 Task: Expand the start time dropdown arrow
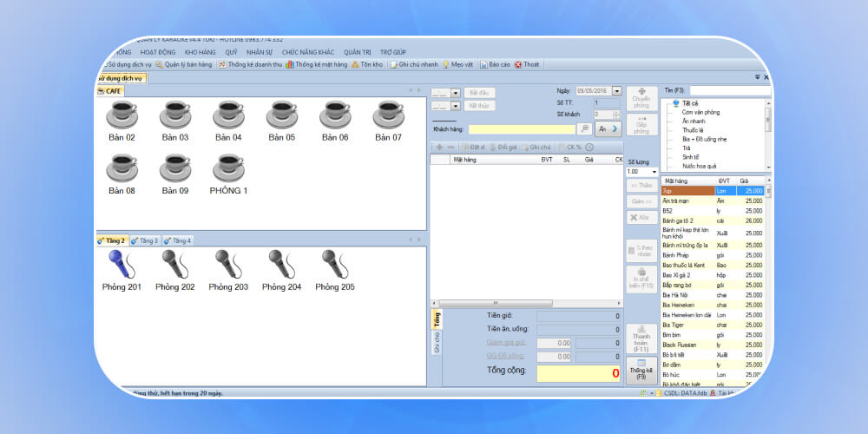(x=456, y=92)
